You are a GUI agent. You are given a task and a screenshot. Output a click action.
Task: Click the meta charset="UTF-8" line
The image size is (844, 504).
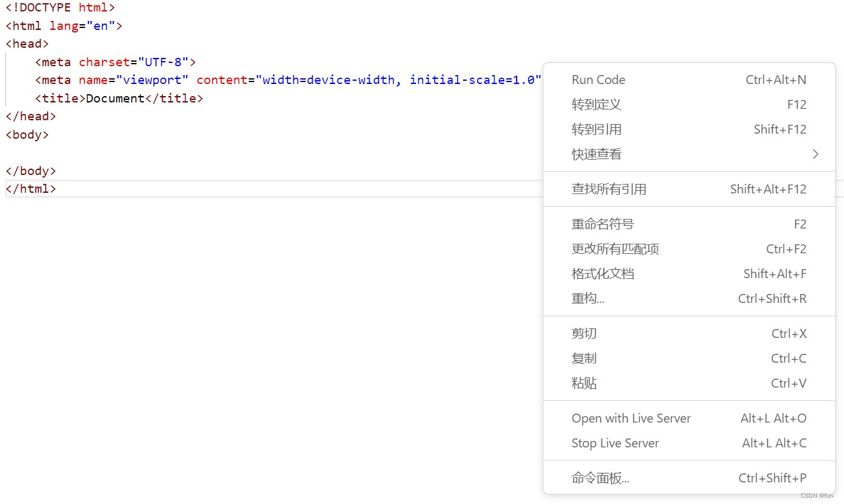pyautogui.click(x=115, y=62)
